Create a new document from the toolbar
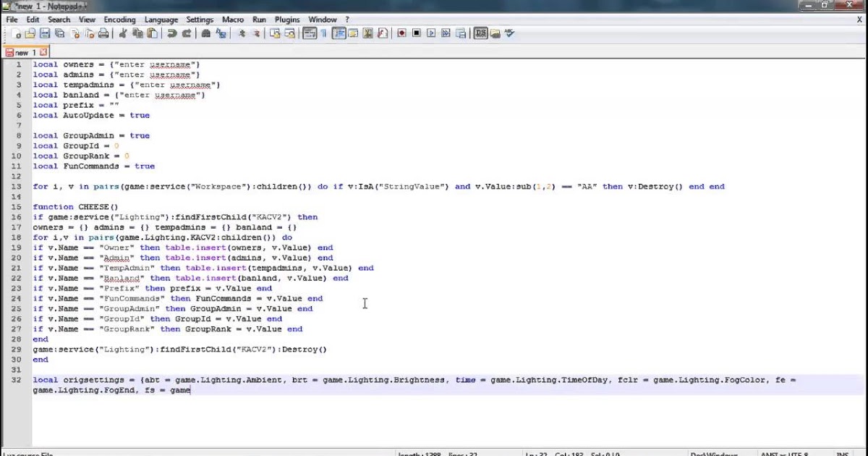 point(16,33)
